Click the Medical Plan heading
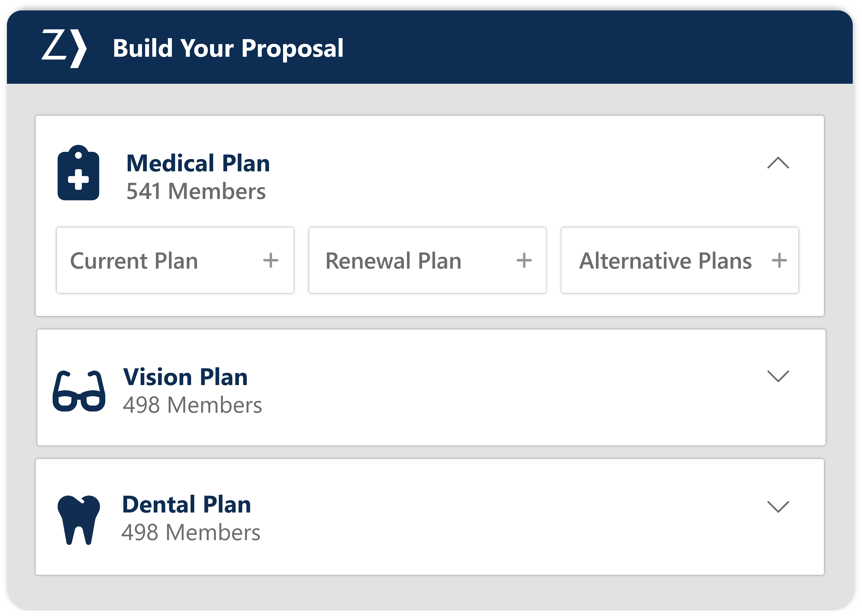 [x=198, y=163]
